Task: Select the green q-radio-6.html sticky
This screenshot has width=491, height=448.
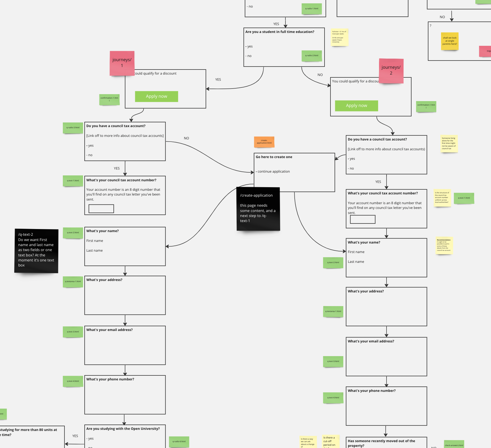Action: pos(179,442)
